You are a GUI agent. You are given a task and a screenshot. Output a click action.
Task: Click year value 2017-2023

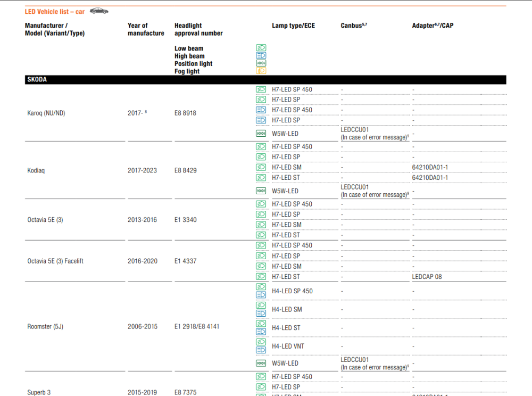[x=142, y=170]
